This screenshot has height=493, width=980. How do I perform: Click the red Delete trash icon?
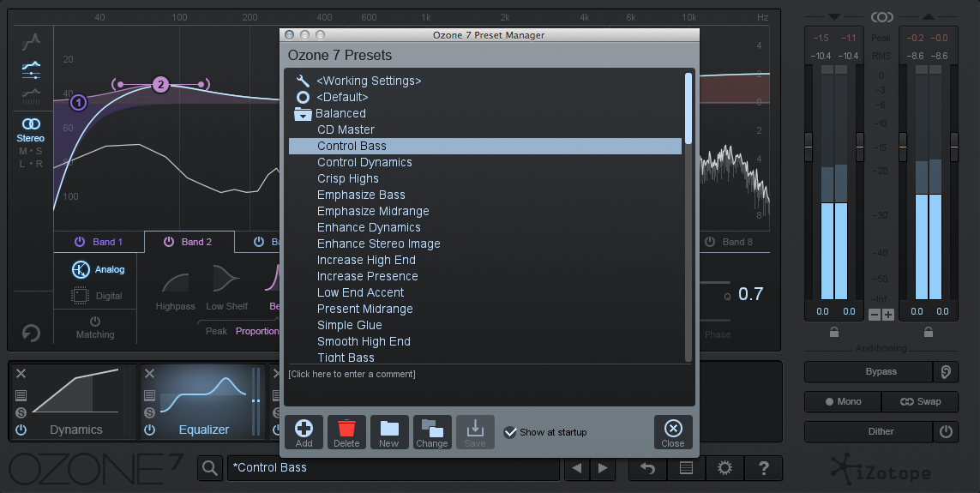click(346, 432)
